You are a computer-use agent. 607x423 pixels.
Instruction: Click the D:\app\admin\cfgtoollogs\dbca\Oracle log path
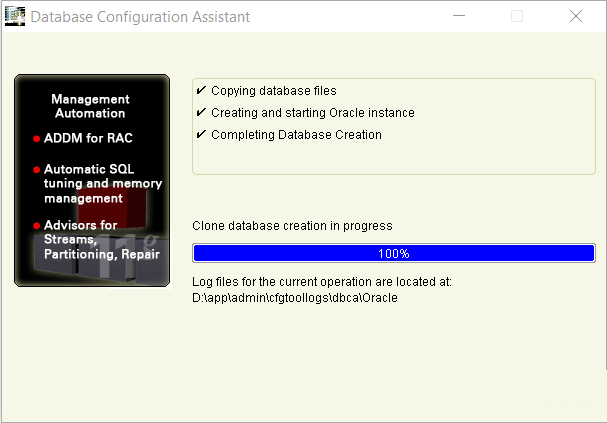pyautogui.click(x=295, y=297)
